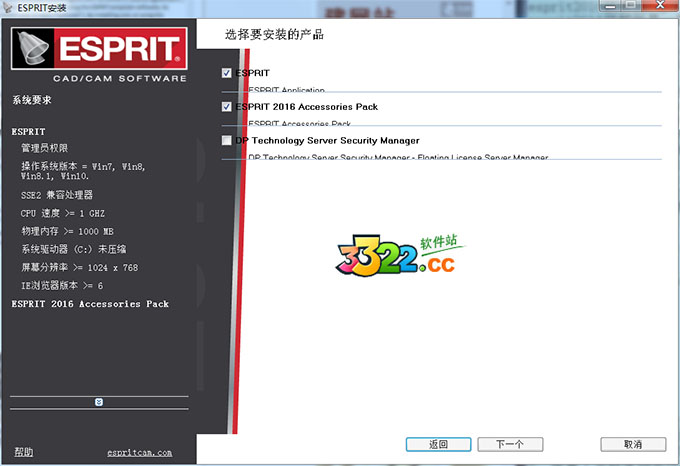
Task: Open the 帮助 help link
Action: (x=23, y=452)
